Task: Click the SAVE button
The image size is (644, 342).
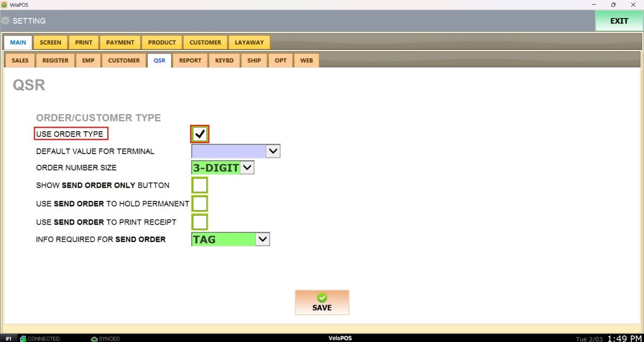Action: coord(322,303)
